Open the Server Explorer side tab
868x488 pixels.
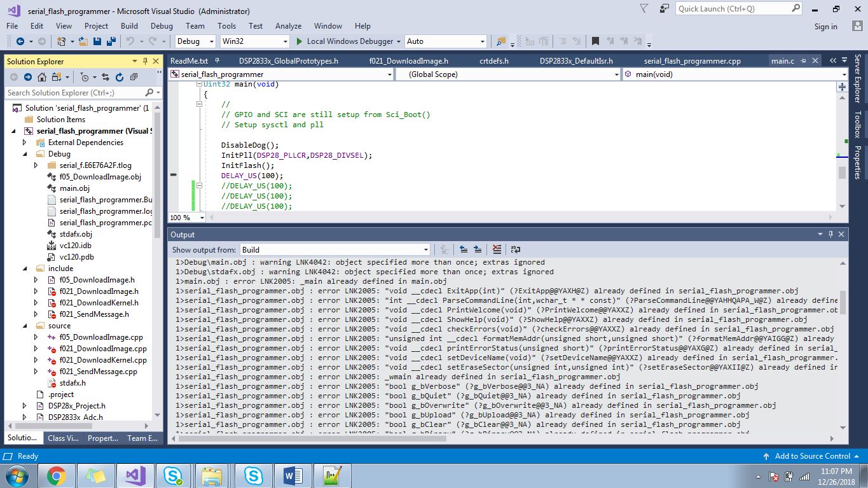[857, 78]
